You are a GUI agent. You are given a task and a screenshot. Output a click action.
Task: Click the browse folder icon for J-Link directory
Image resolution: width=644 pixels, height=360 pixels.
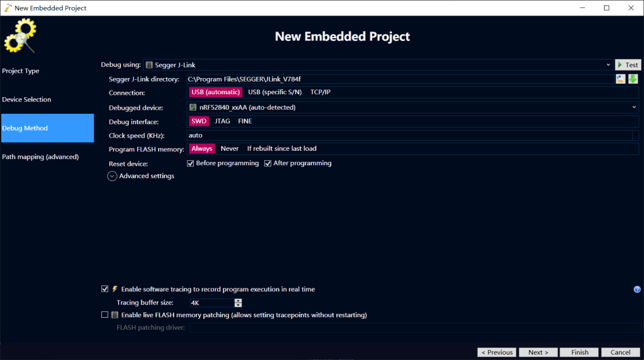click(x=620, y=79)
